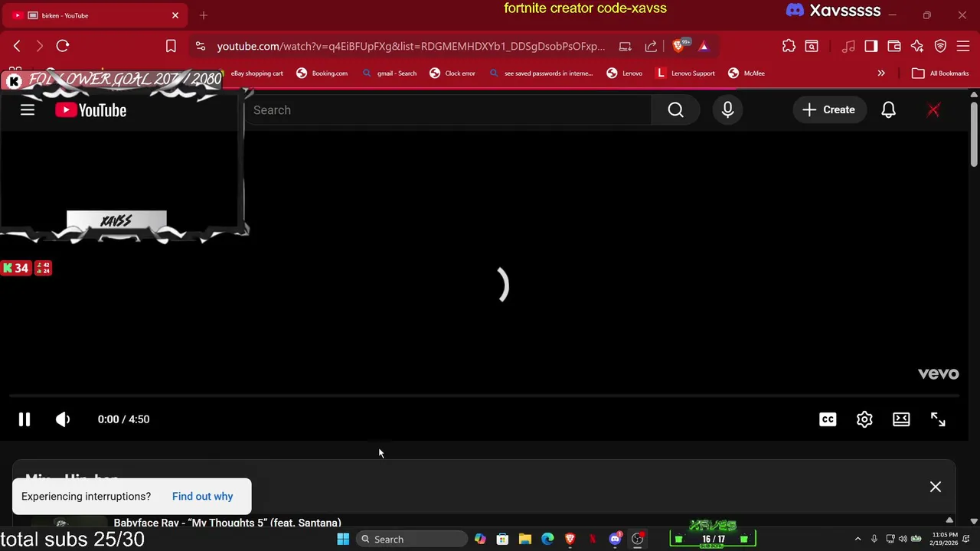The height and width of the screenshot is (551, 980).
Task: Open Booking.com bookmark
Action: 322,73
